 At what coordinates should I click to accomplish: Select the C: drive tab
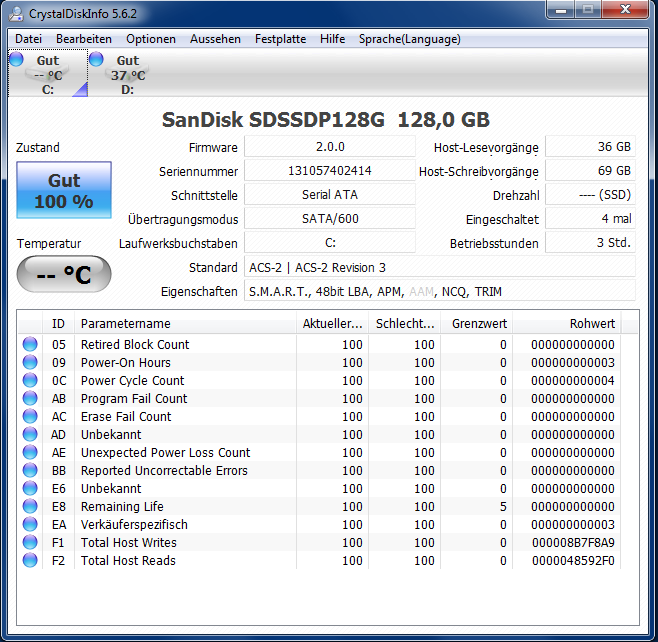point(48,74)
